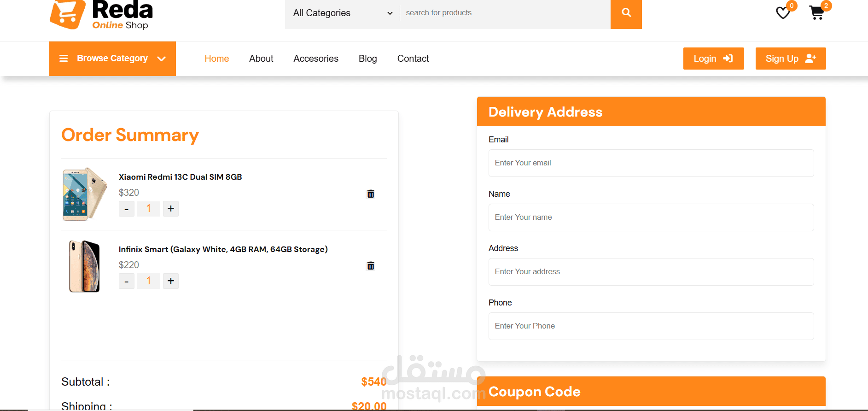Click the Login button
The height and width of the screenshot is (411, 868).
click(x=713, y=59)
